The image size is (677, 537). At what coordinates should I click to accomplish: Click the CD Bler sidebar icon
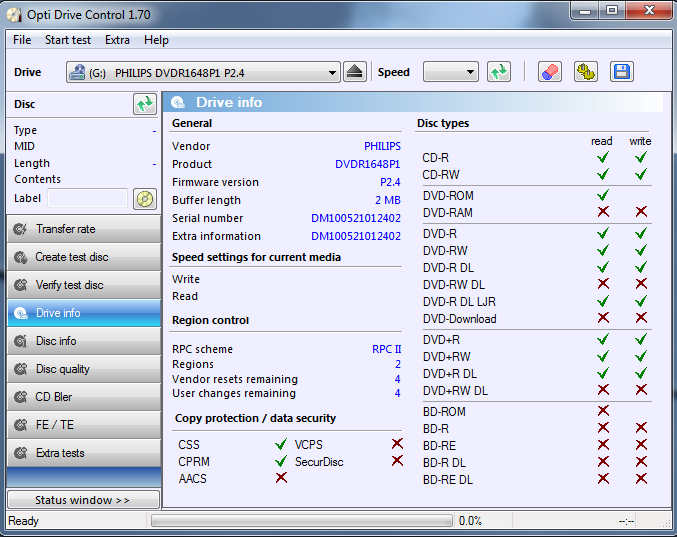click(20, 397)
